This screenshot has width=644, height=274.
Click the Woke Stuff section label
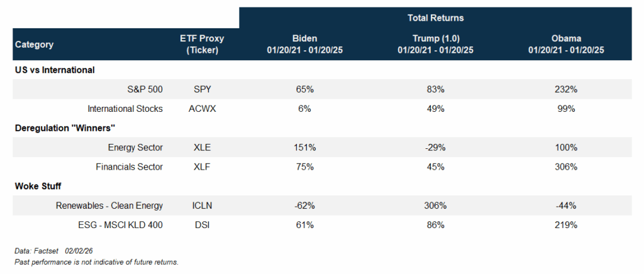(40, 187)
